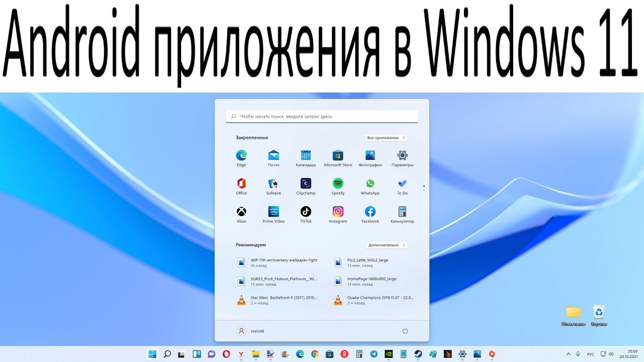This screenshot has height=362, width=644.
Task: Launch the TikTok app
Action: coord(306,214)
